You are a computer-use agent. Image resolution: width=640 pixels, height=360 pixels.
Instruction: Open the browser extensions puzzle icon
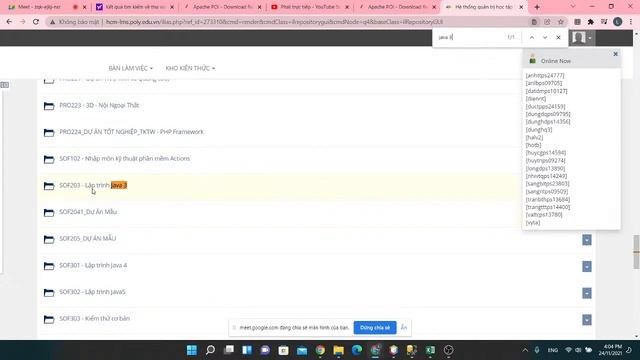591,22
